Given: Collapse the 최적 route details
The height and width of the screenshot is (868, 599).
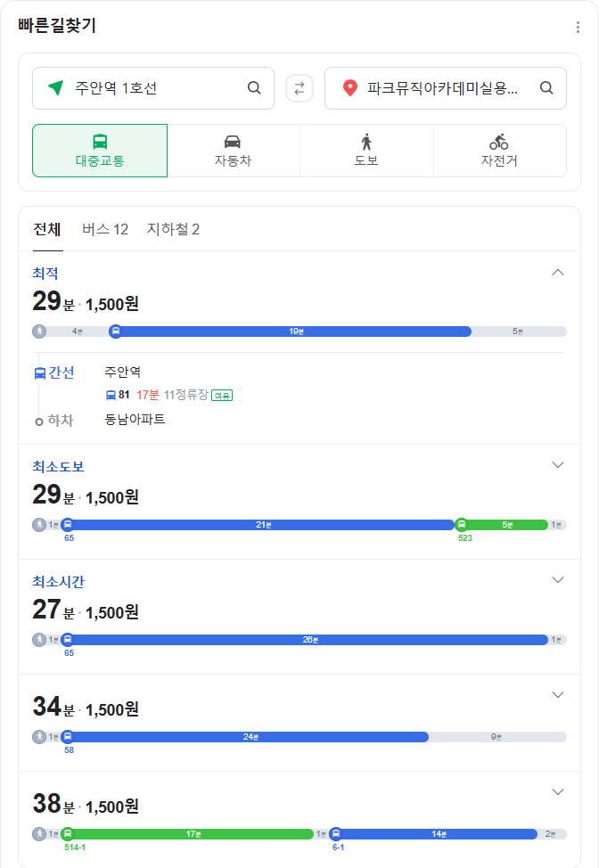Looking at the screenshot, I should (x=558, y=273).
